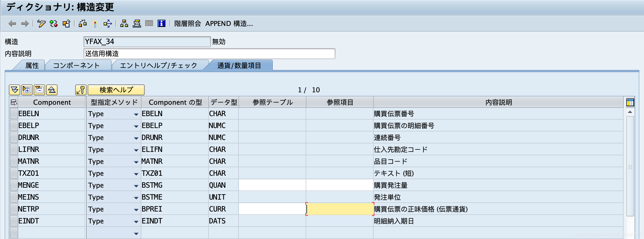Open the Other Object icon
The height and width of the screenshot is (239, 644).
click(66, 24)
